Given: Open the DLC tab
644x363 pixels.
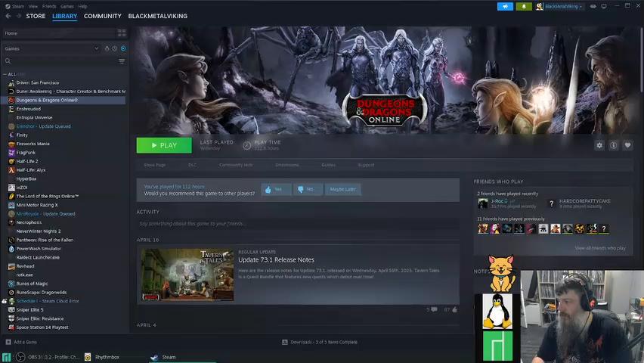Looking at the screenshot, I should (192, 165).
